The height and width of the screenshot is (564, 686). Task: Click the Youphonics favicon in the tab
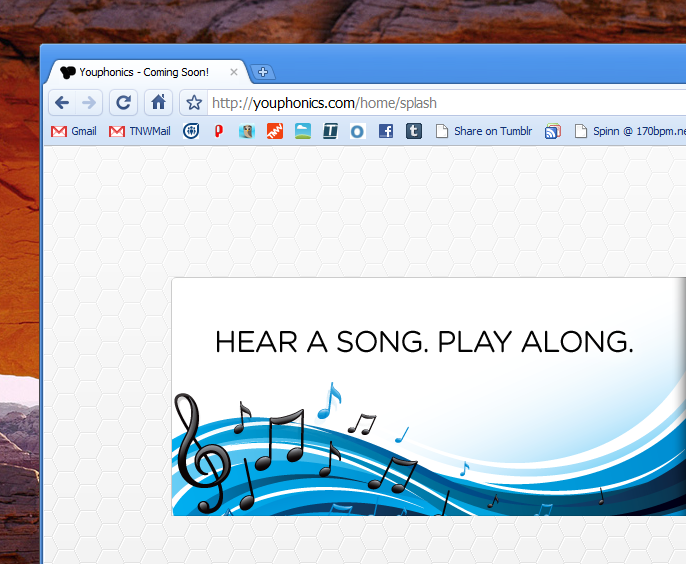[68, 72]
